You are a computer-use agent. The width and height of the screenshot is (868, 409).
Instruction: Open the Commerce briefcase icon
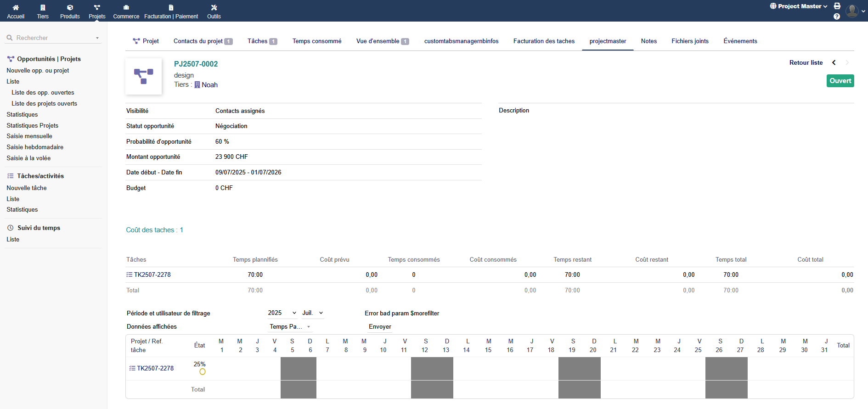126,8
